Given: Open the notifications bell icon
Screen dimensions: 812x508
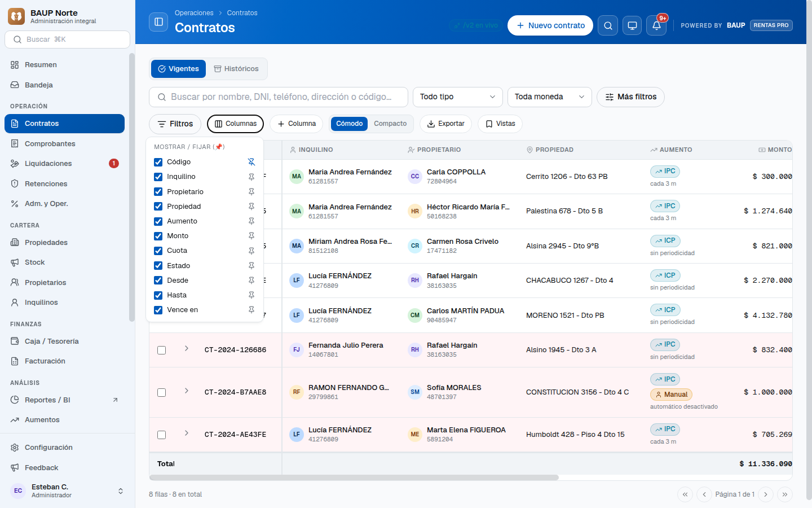Looking at the screenshot, I should (656, 25).
